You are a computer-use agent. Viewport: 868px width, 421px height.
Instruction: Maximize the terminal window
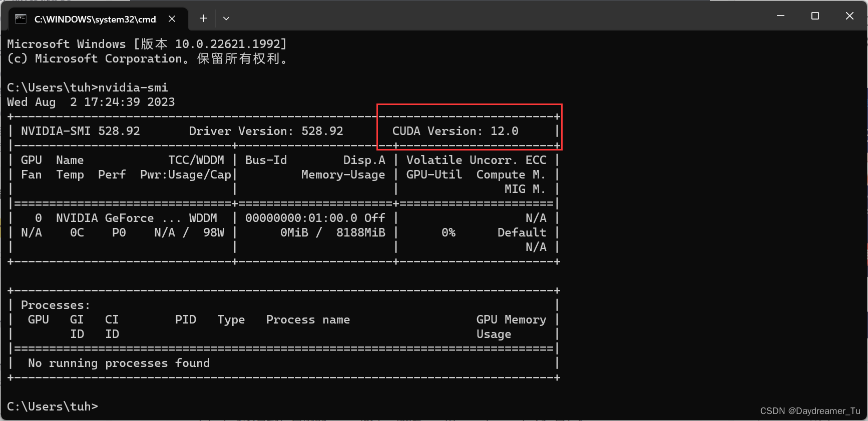tap(815, 16)
